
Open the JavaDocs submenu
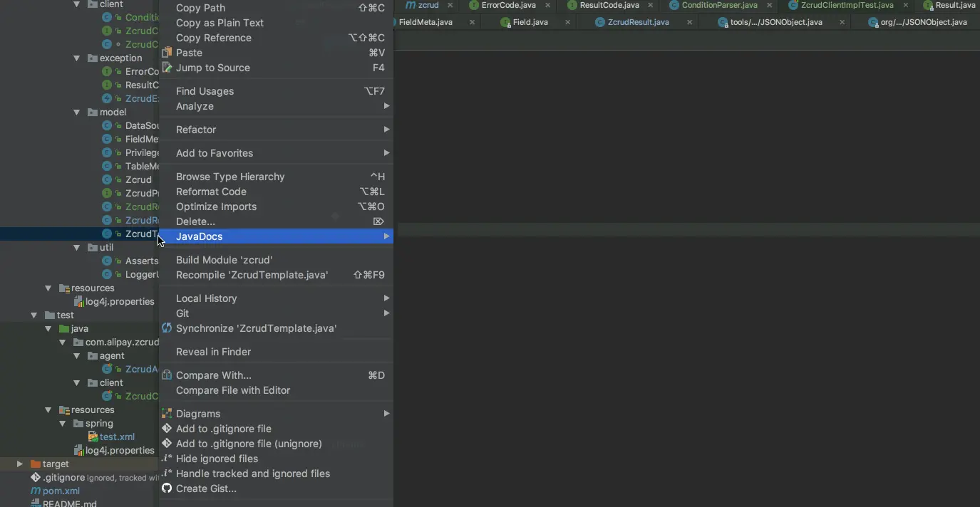(x=276, y=236)
